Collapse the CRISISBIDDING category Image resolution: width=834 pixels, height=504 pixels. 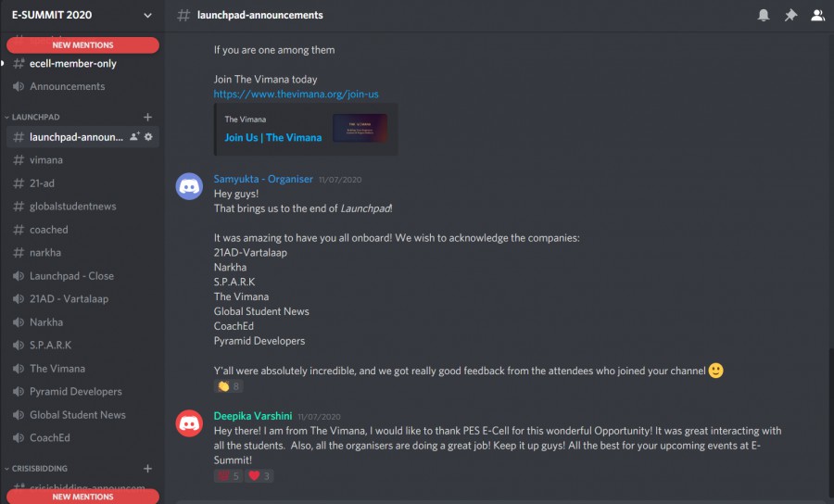(x=40, y=469)
